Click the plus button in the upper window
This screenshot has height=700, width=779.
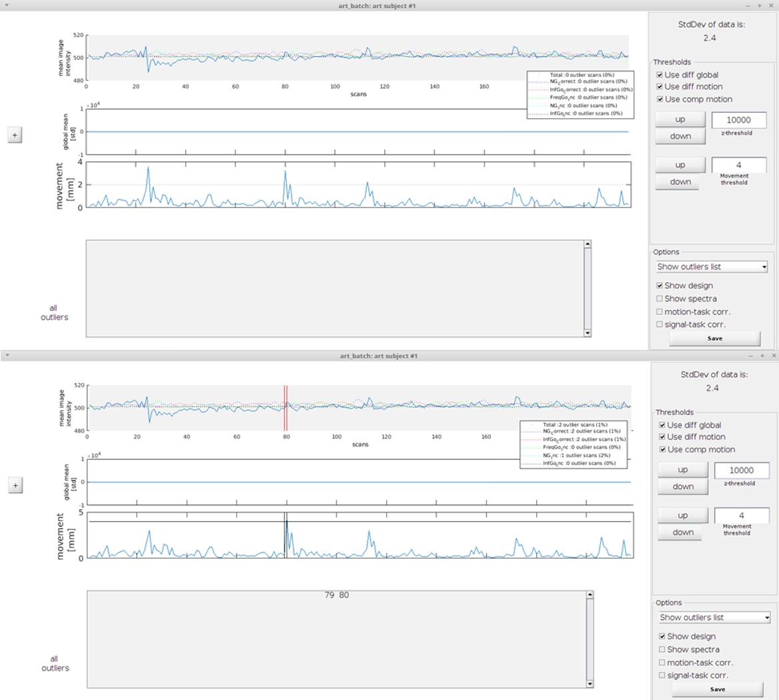(x=15, y=135)
